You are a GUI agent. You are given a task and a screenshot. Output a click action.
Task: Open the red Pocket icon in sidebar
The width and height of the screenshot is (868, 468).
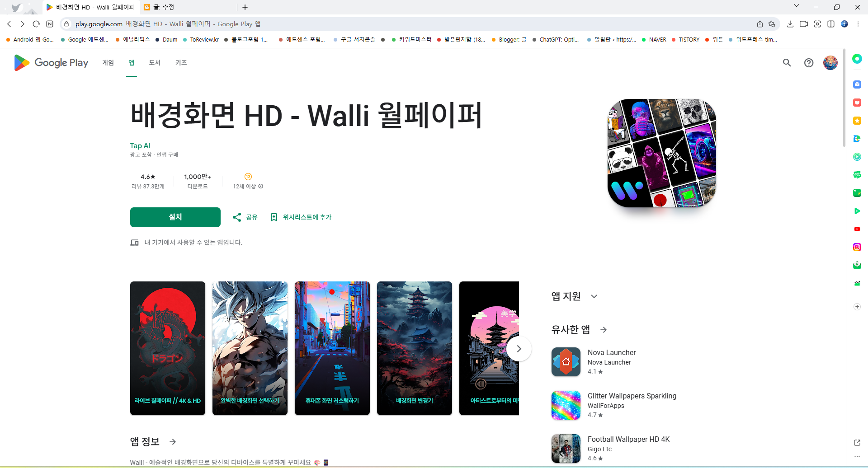[857, 103]
